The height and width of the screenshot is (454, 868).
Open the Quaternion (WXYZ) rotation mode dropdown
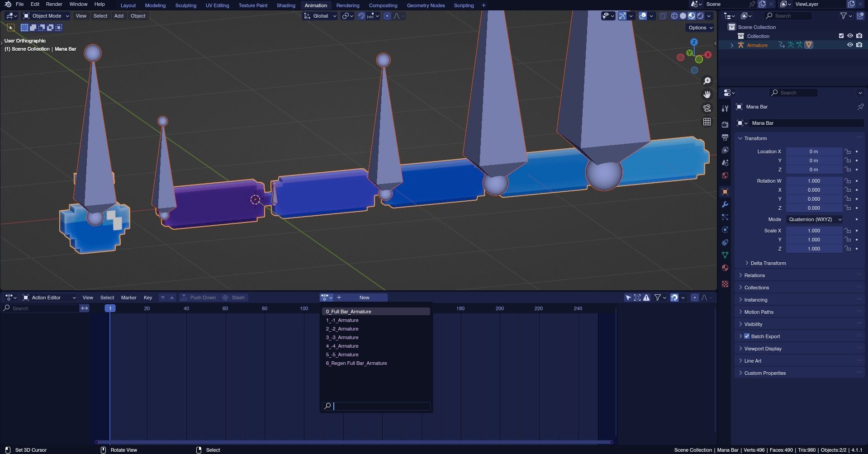814,219
